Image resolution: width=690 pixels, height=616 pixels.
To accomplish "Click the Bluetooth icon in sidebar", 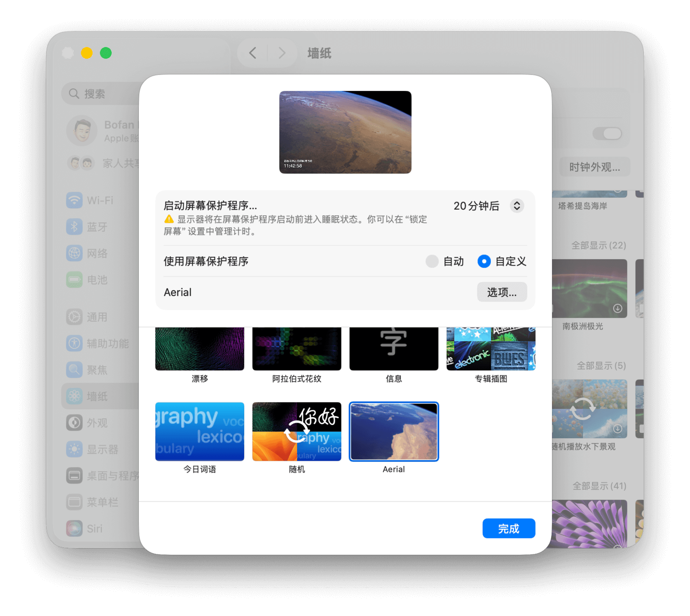I will [74, 227].
